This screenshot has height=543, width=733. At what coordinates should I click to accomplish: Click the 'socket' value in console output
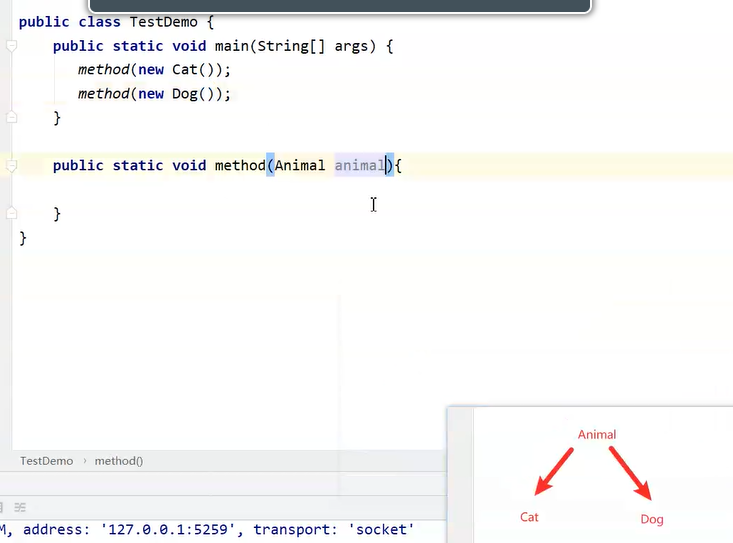[x=381, y=529]
